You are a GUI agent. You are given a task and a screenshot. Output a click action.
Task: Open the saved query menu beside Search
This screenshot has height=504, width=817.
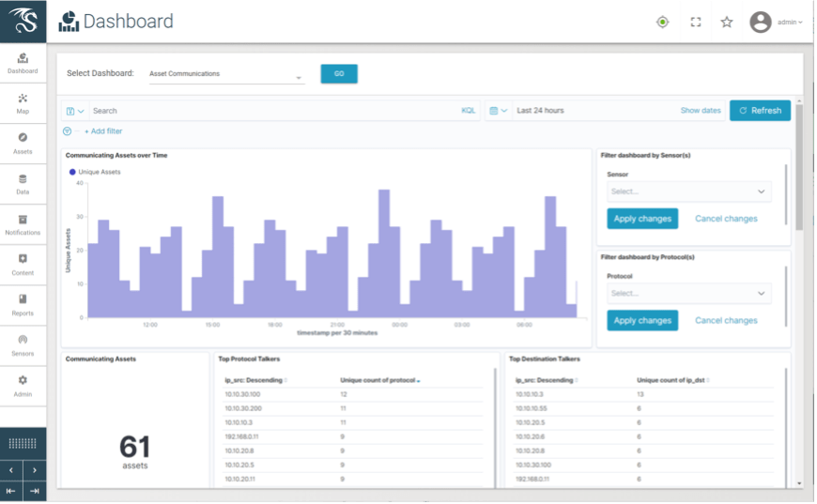point(75,111)
